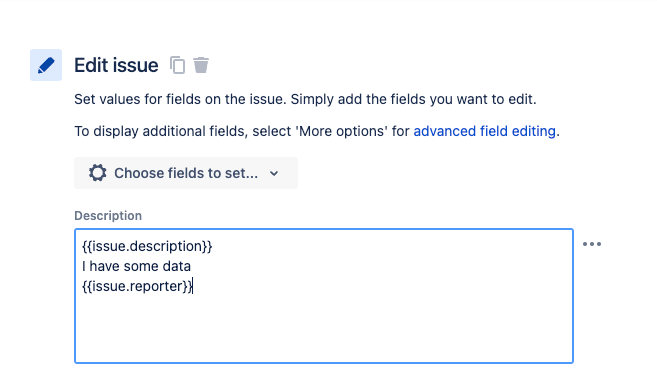Click the Edit issue heading

pyautogui.click(x=116, y=65)
